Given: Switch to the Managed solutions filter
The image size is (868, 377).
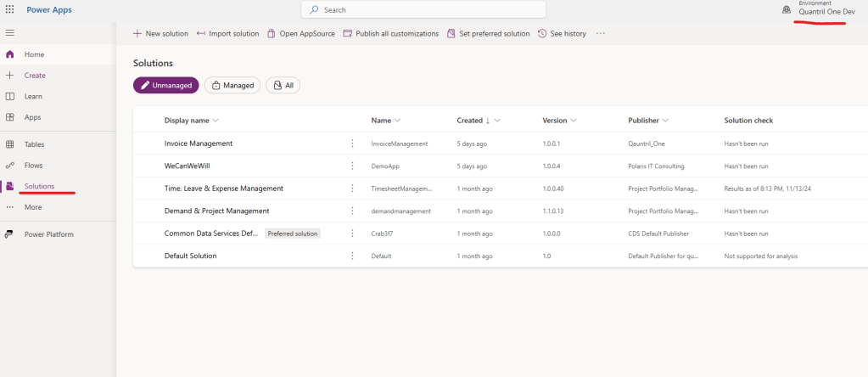Looking at the screenshot, I should tap(232, 85).
